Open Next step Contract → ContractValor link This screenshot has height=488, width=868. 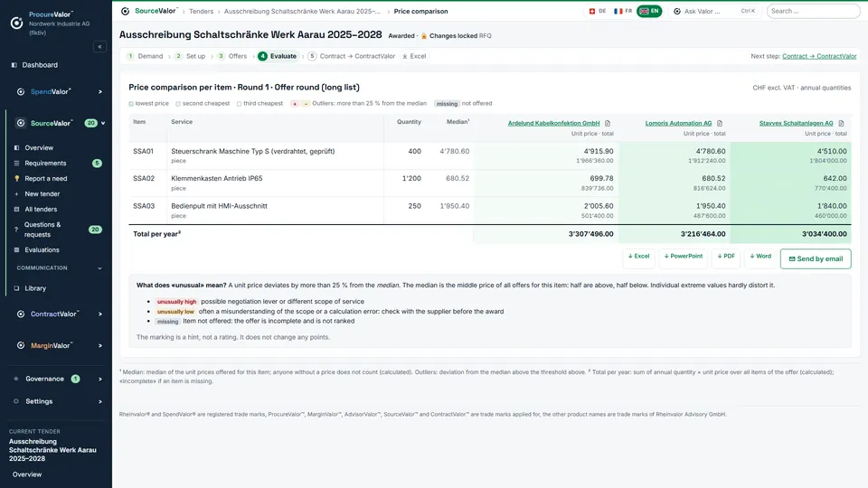coord(819,56)
